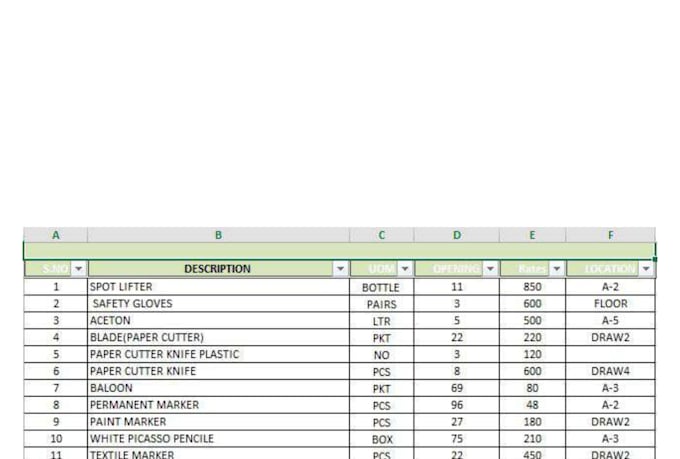Select column E header
This screenshot has width=680, height=459.
point(532,235)
